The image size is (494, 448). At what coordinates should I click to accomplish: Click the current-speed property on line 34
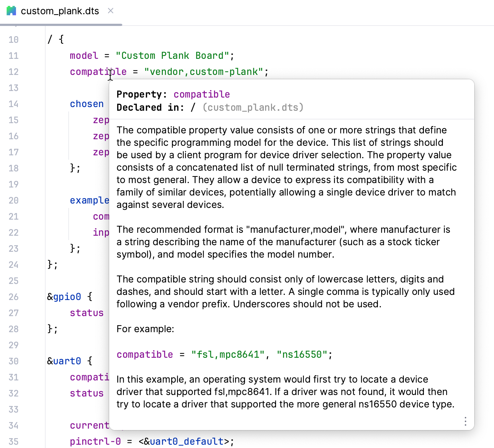(x=89, y=425)
